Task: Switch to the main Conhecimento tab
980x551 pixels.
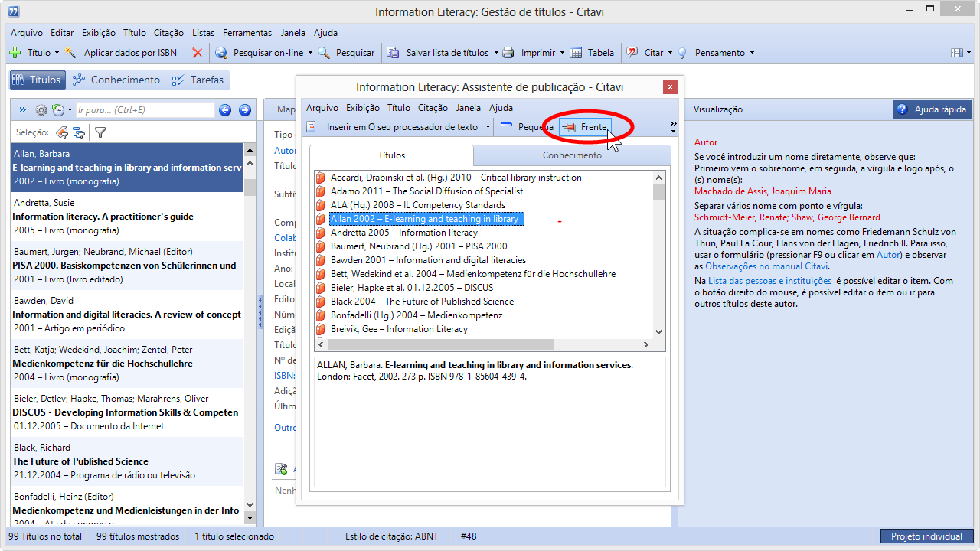Action: 116,80
